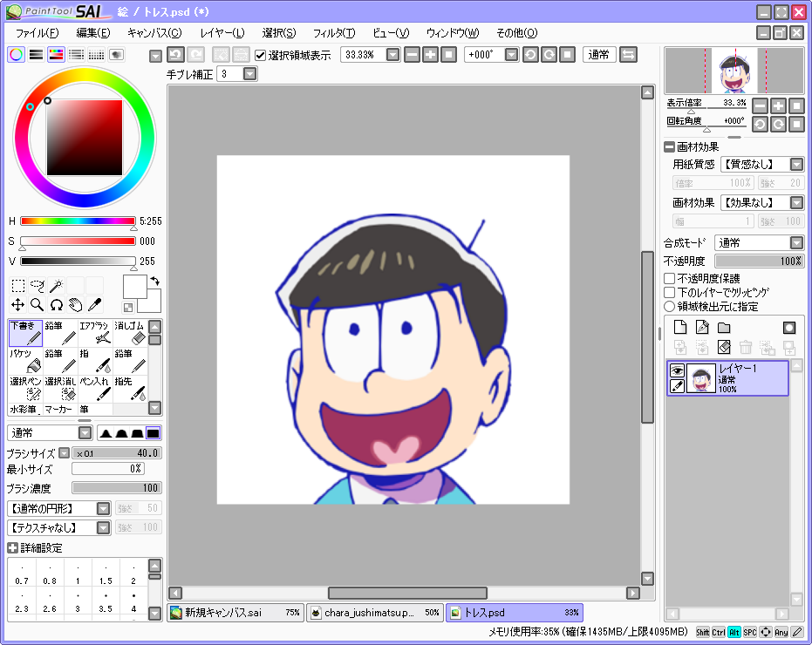This screenshot has height=645, width=812.
Task: Create a new layer folder
Action: [x=724, y=327]
